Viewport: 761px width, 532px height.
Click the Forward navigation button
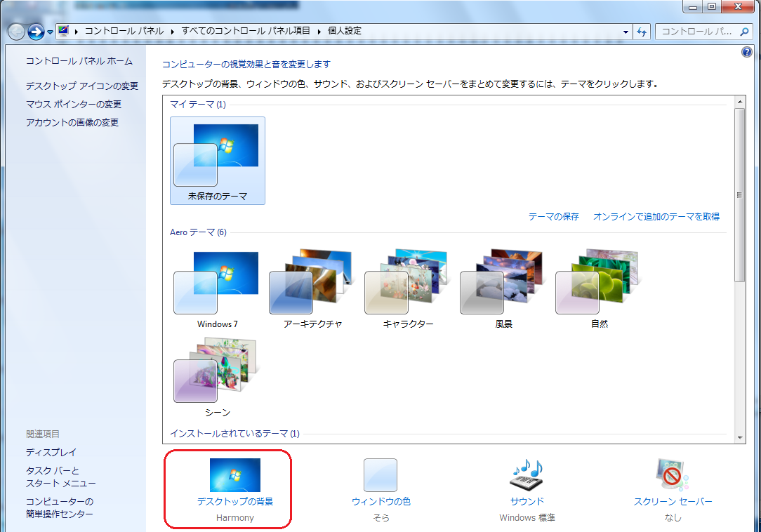pos(36,32)
